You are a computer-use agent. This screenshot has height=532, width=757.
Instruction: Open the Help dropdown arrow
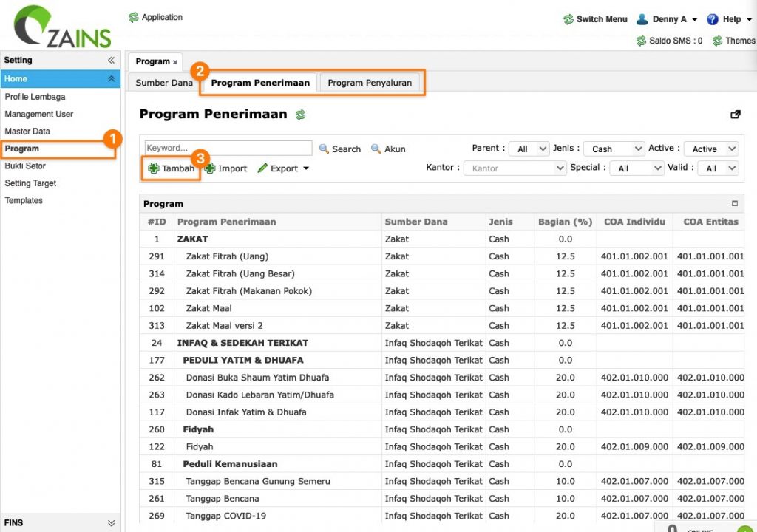[x=750, y=19]
